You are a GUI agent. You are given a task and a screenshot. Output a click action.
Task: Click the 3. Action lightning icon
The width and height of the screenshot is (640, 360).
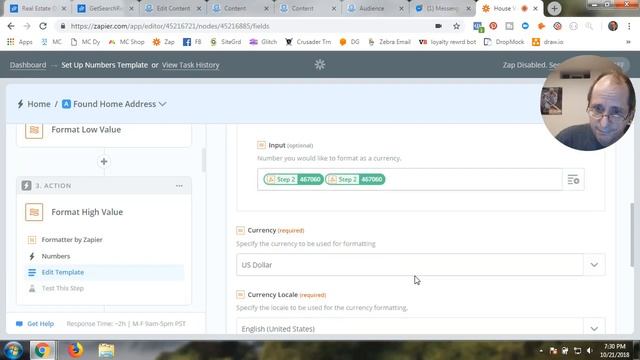tap(26, 186)
